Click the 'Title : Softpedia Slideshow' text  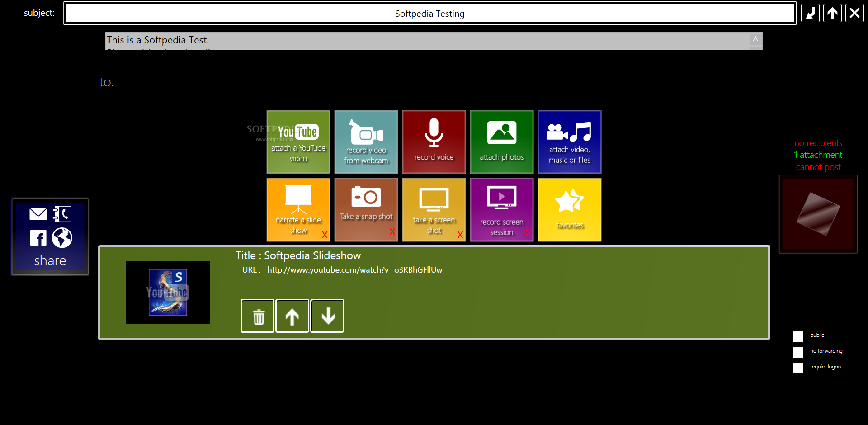(x=298, y=255)
